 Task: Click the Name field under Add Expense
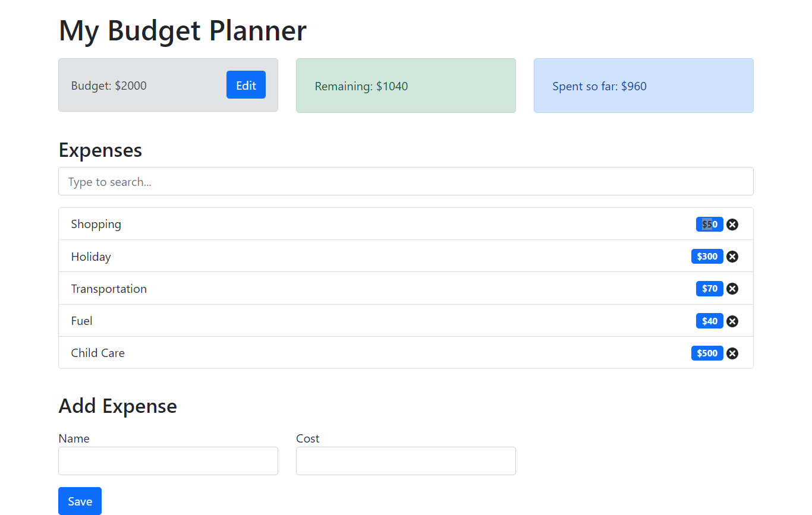pyautogui.click(x=168, y=461)
